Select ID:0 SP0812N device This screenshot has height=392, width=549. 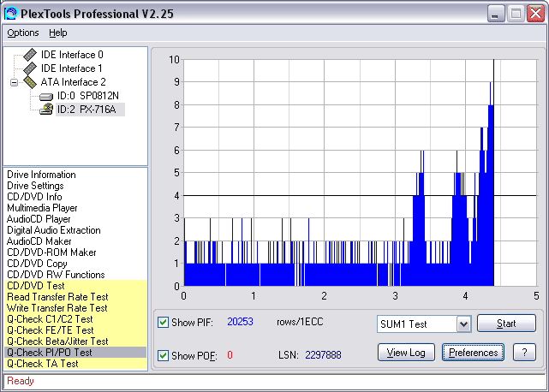click(x=88, y=96)
